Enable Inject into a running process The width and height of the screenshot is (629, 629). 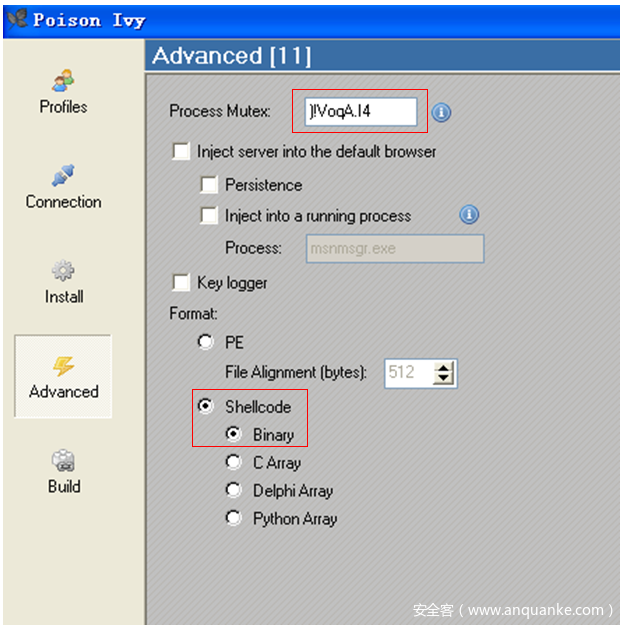tap(209, 215)
